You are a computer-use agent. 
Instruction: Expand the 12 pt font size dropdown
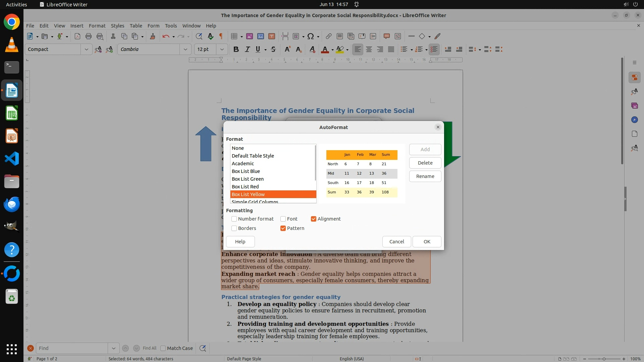point(222,49)
